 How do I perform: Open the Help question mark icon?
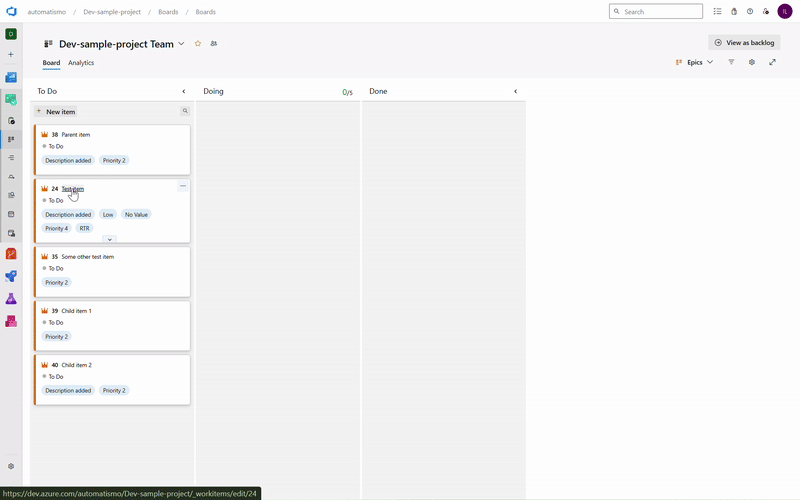pos(750,12)
